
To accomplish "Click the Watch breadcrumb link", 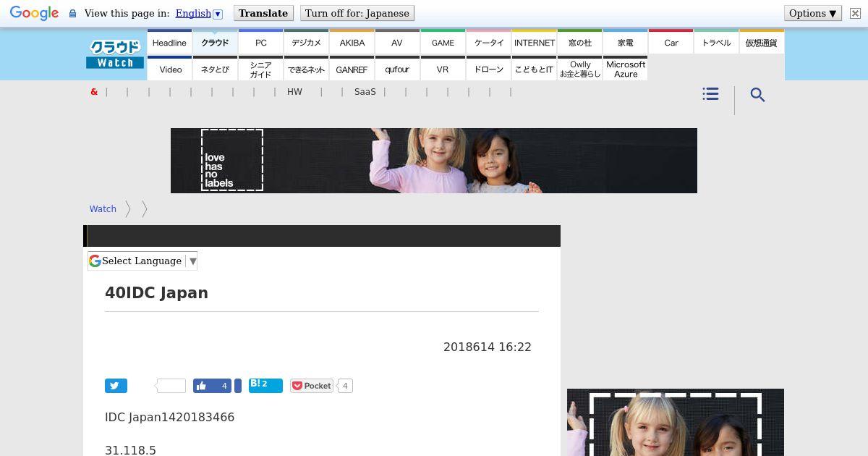I will (103, 208).
